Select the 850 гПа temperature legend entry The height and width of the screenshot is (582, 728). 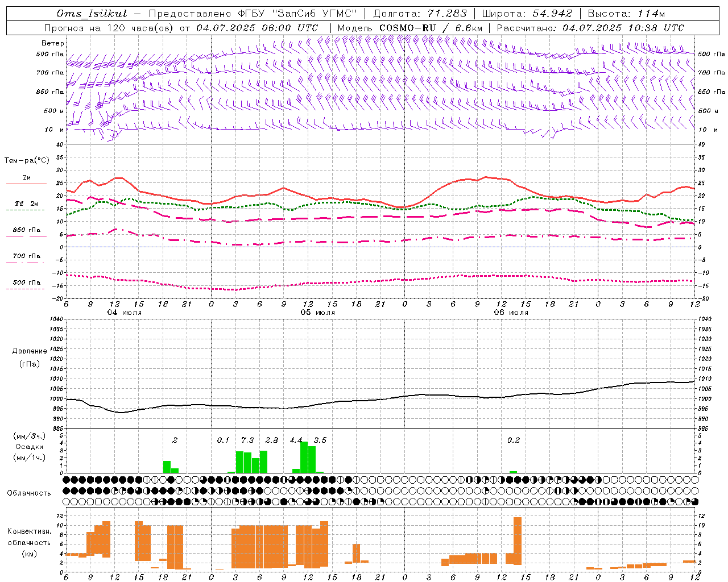click(27, 230)
